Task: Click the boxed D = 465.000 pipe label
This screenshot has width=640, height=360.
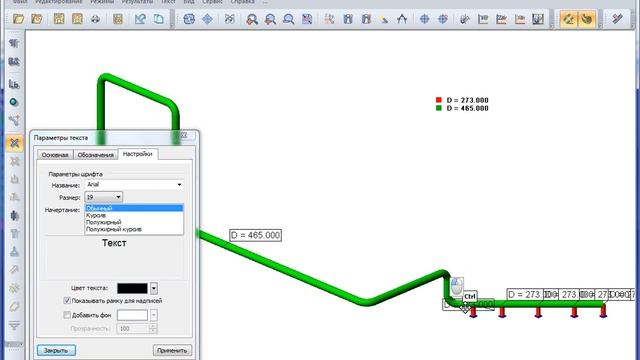Action: (x=256, y=235)
